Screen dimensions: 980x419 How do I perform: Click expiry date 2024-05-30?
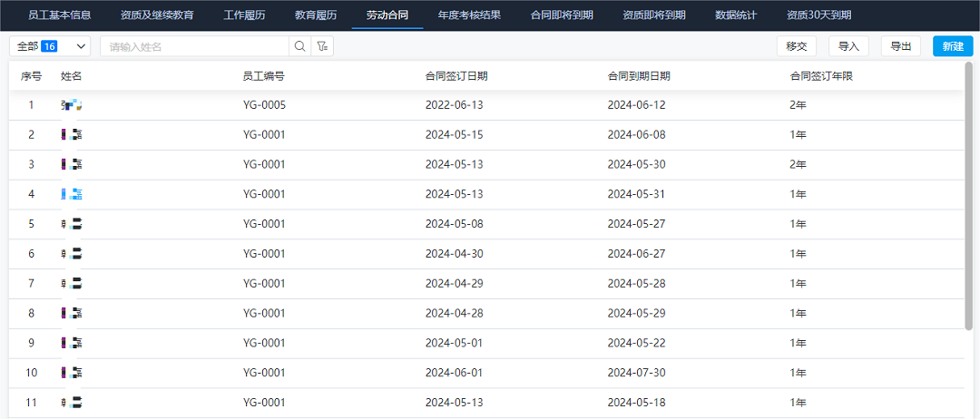tap(637, 164)
